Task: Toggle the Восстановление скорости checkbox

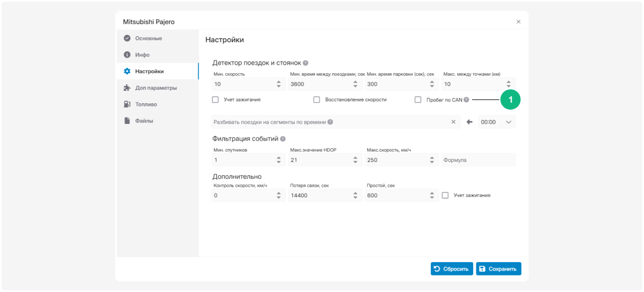Action: 317,99
